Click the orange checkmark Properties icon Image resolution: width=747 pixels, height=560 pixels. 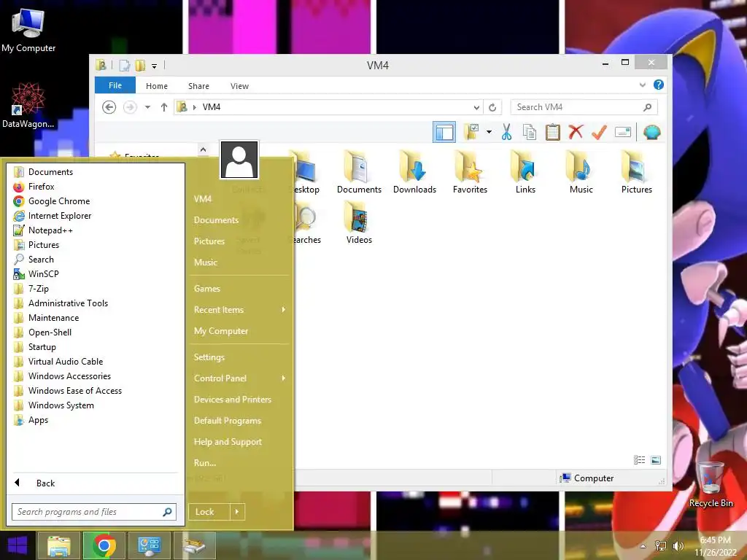click(x=599, y=132)
